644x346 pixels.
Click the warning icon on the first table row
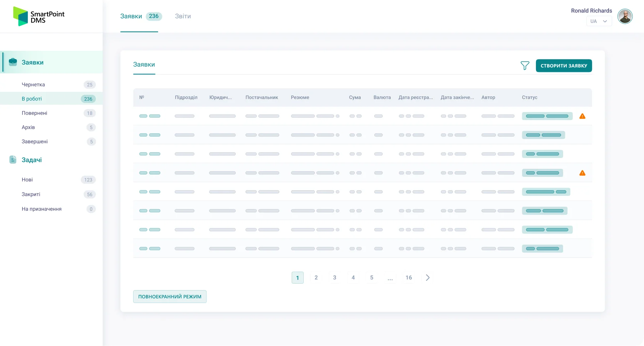(x=582, y=116)
